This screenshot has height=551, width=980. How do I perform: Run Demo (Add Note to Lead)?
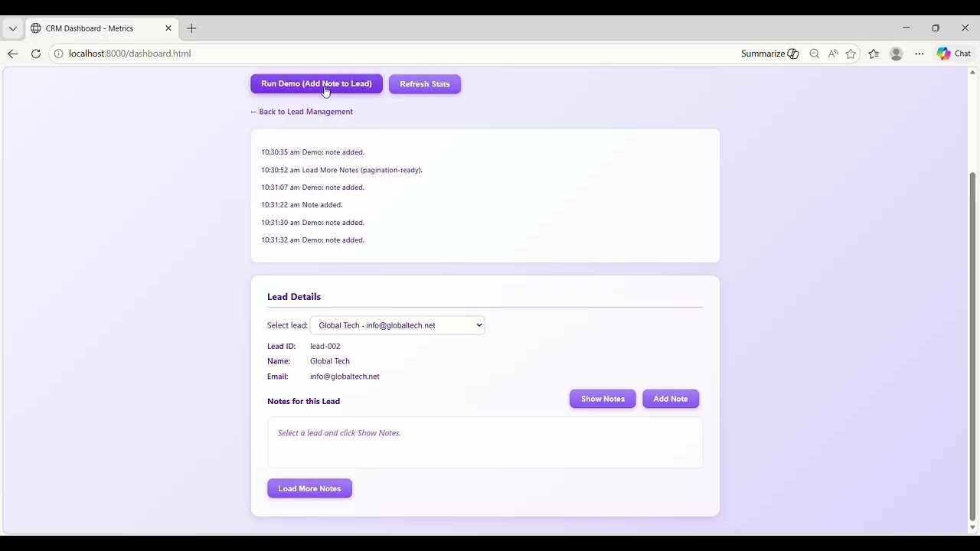(316, 84)
